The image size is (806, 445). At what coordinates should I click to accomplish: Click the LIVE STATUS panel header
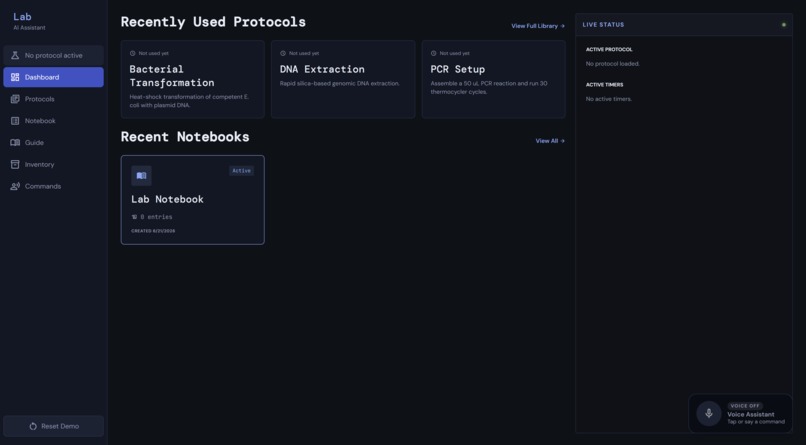point(684,25)
